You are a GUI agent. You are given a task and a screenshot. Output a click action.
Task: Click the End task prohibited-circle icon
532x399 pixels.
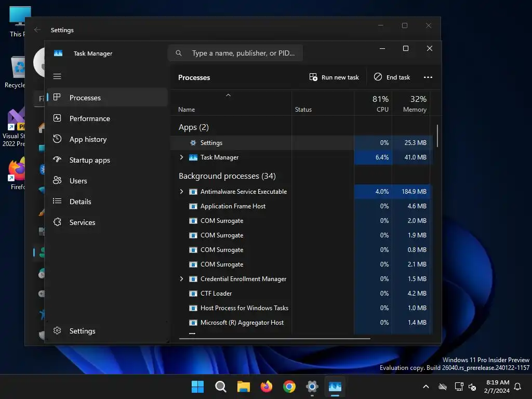click(x=378, y=77)
